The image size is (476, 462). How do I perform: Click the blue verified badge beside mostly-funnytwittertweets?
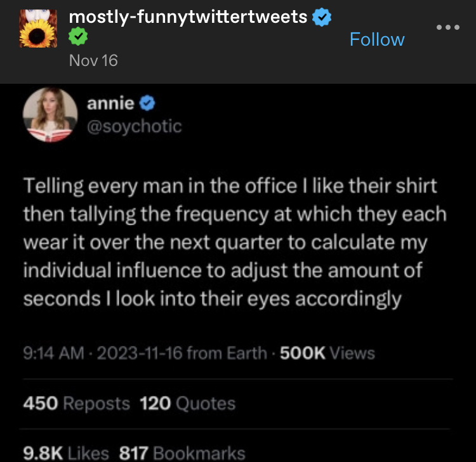(x=322, y=17)
